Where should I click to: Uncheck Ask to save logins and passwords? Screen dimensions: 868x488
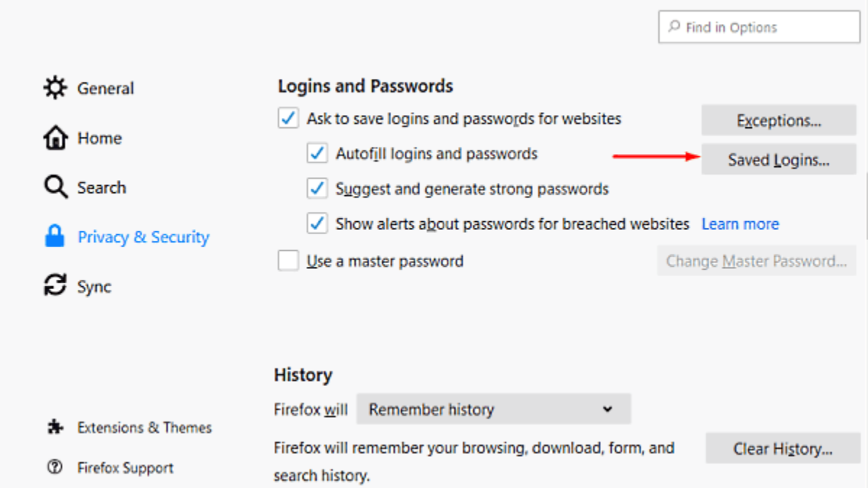click(289, 119)
